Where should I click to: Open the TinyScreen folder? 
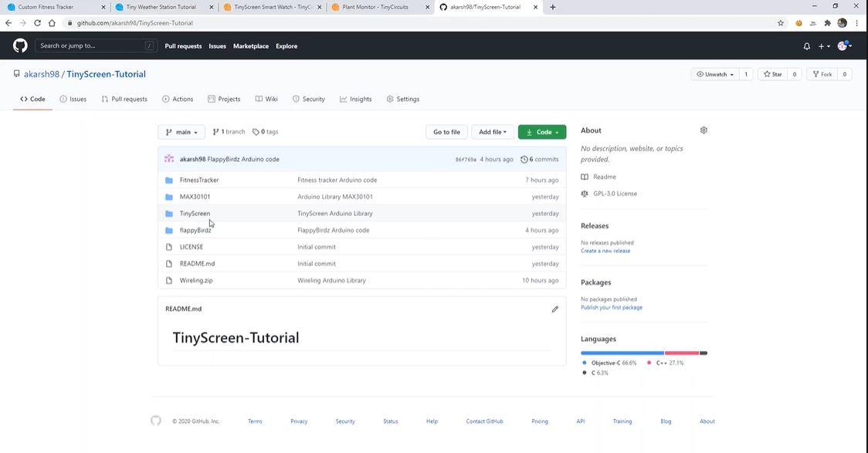pos(195,214)
